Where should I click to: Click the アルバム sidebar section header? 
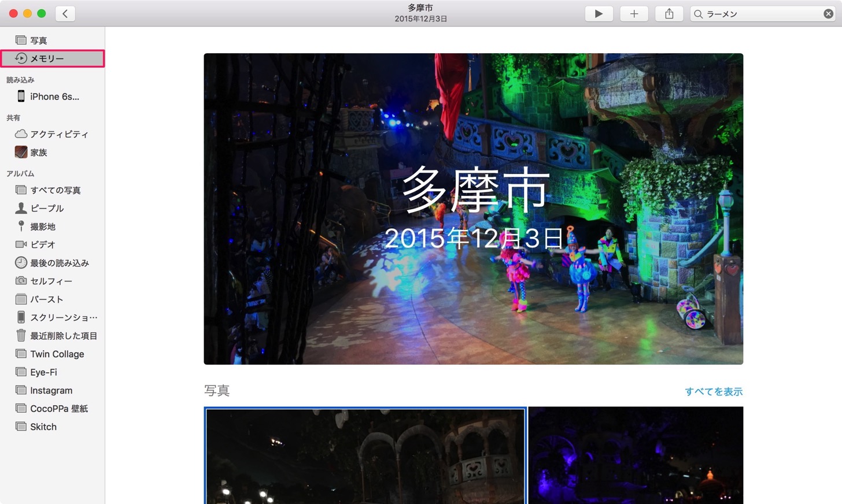pyautogui.click(x=20, y=173)
